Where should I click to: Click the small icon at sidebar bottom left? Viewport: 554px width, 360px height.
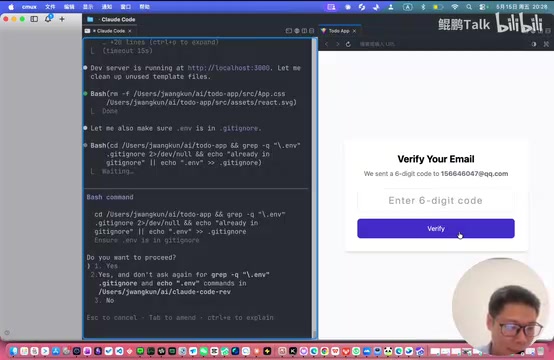coord(7,332)
